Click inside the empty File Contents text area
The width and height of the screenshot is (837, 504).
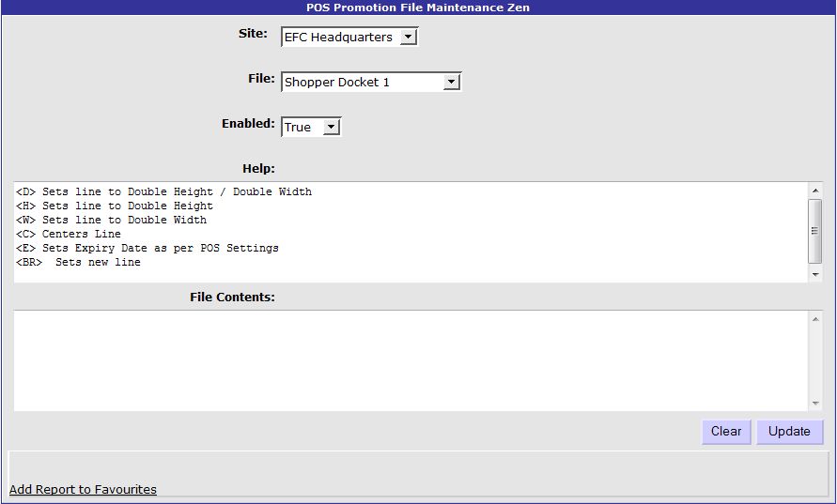(411, 360)
